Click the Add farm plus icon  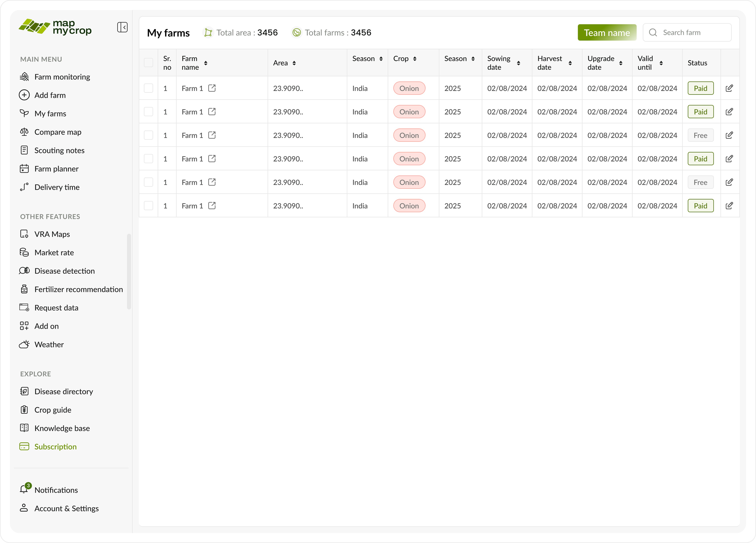click(24, 95)
